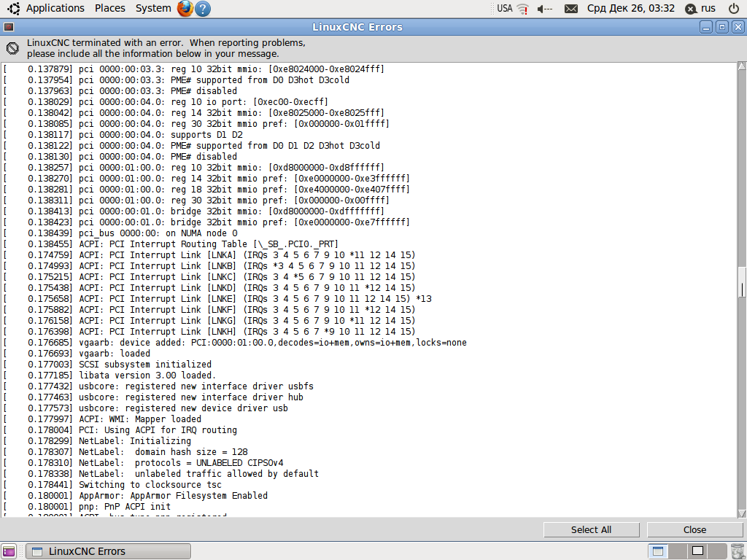The width and height of the screenshot is (747, 560).
Task: Minimize the LinuxCNC Errors window
Action: click(706, 27)
